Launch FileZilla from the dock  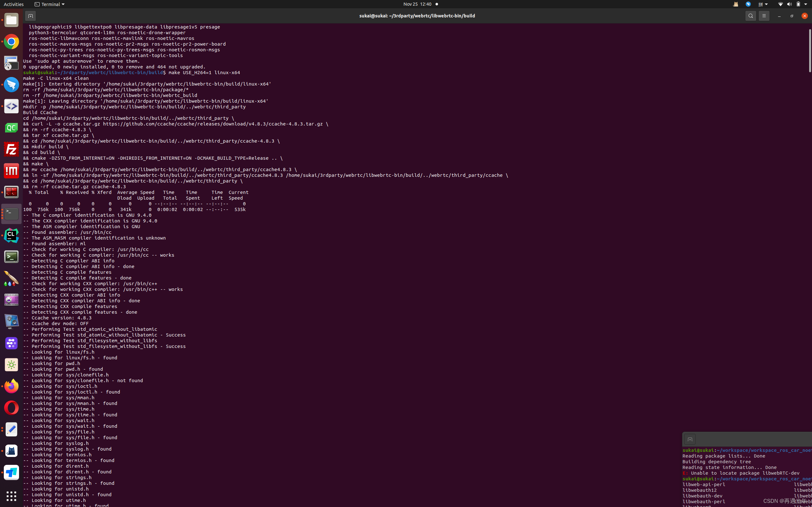[x=11, y=149]
